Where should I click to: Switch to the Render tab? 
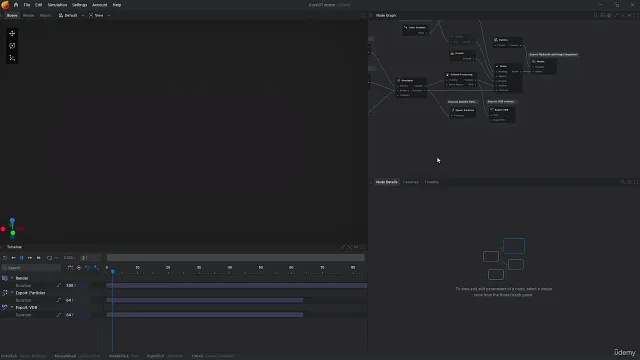28,16
